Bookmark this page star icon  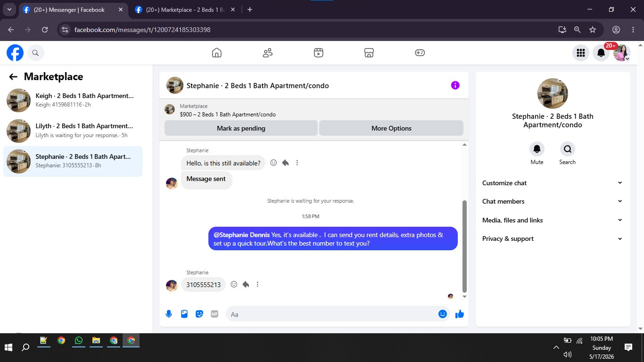pos(593,30)
